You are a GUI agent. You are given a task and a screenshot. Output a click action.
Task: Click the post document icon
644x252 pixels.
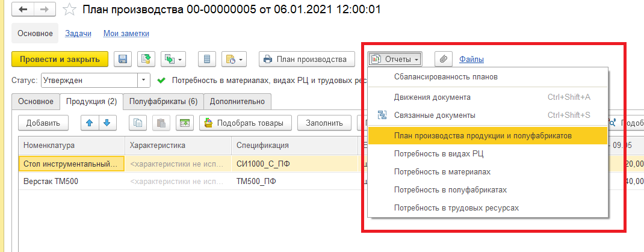144,59
